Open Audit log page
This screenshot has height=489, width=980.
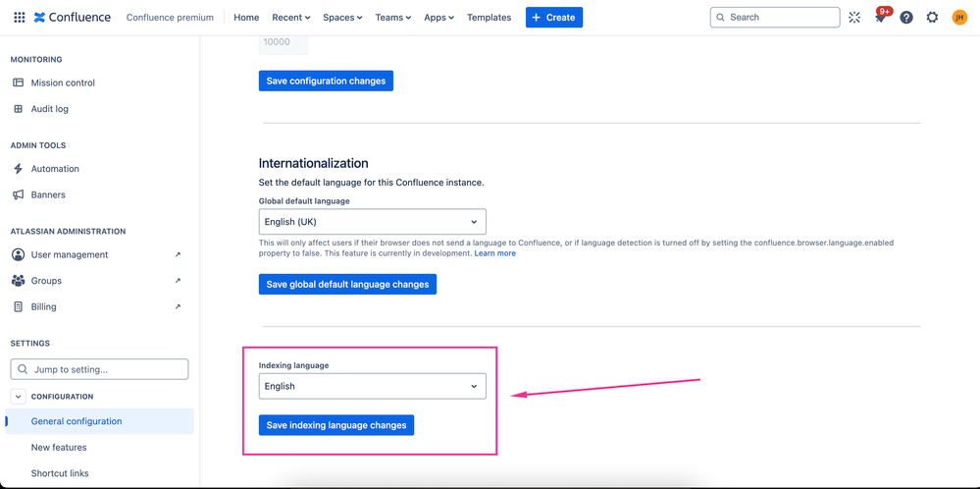click(50, 109)
